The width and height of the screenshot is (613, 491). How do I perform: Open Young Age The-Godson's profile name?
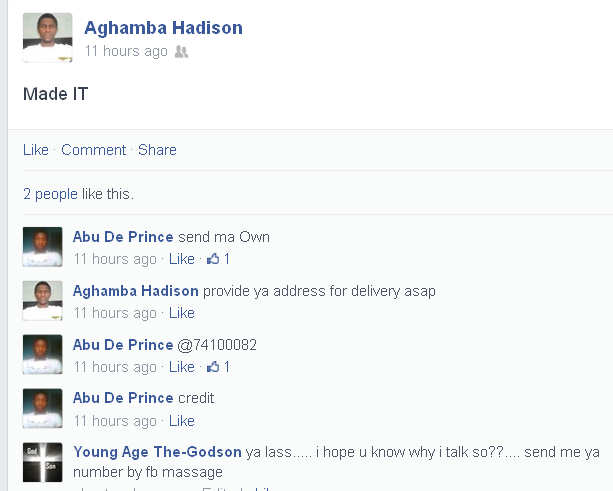pyautogui.click(x=157, y=452)
